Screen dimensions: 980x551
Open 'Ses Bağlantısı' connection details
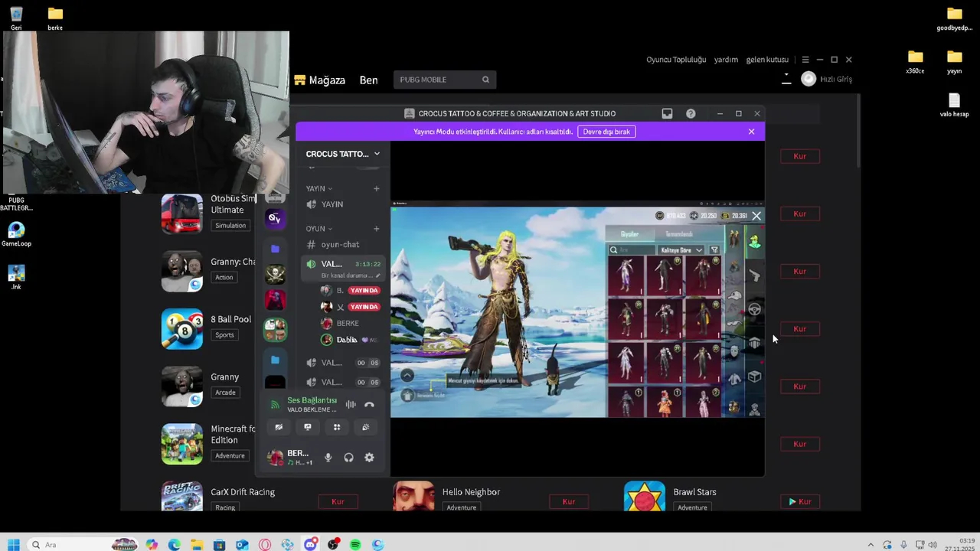[x=312, y=400]
